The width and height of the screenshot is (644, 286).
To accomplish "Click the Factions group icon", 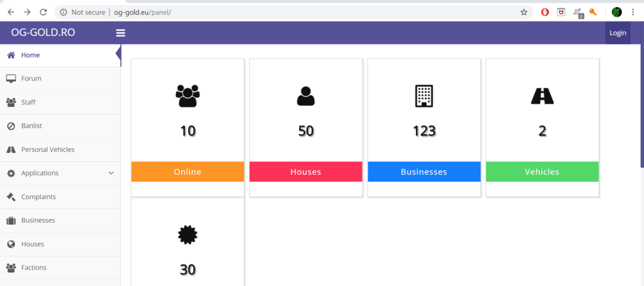I will pos(11,267).
